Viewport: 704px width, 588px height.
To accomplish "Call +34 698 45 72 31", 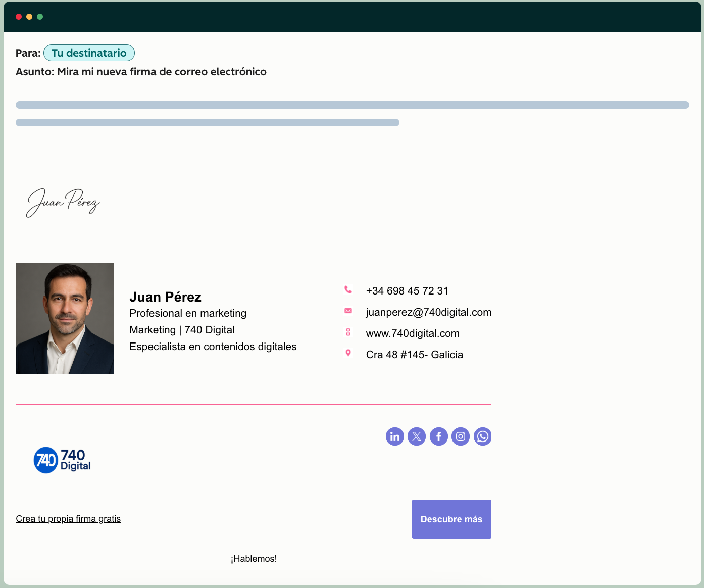I will click(x=407, y=290).
